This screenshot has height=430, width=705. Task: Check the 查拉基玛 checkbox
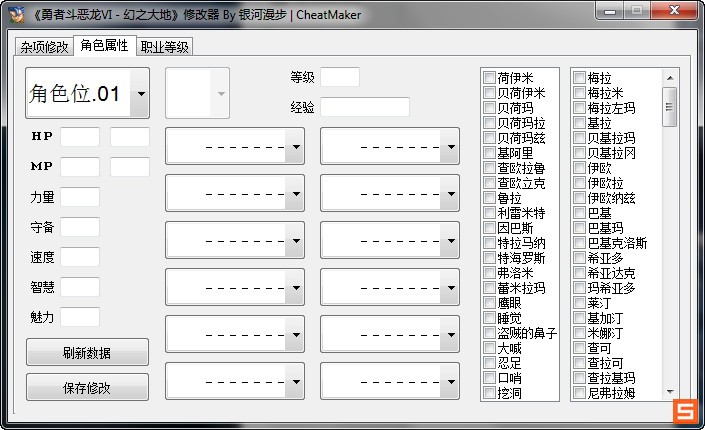click(580, 378)
